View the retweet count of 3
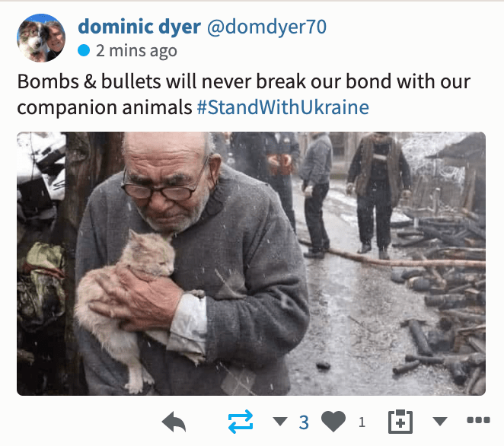Image resolution: width=504 pixels, height=446 pixels. 304,422
